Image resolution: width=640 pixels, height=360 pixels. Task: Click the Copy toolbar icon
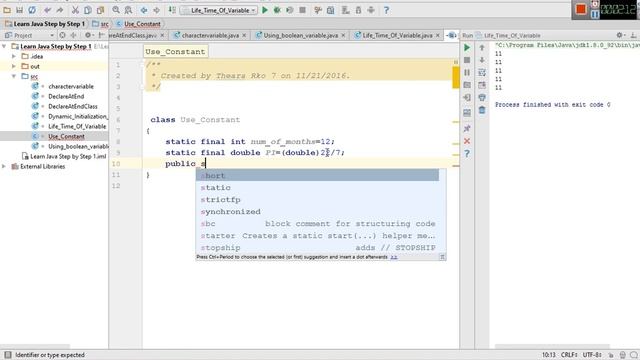pos(87,10)
